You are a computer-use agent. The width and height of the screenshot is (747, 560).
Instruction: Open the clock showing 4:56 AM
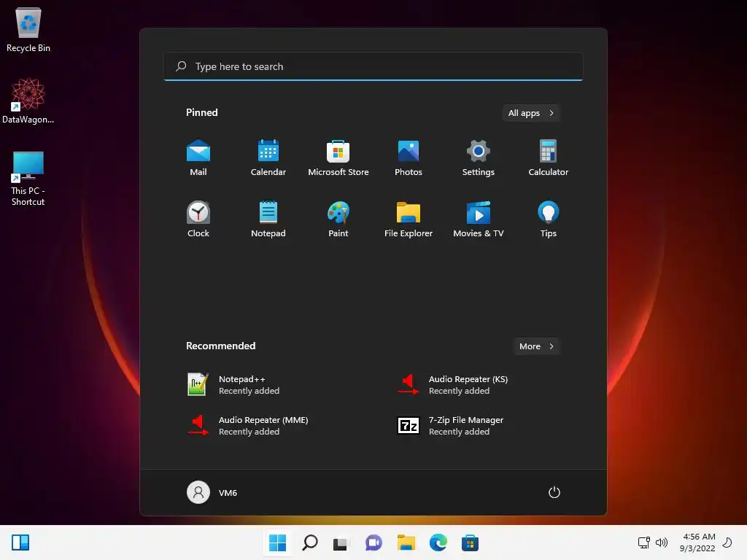click(x=697, y=542)
